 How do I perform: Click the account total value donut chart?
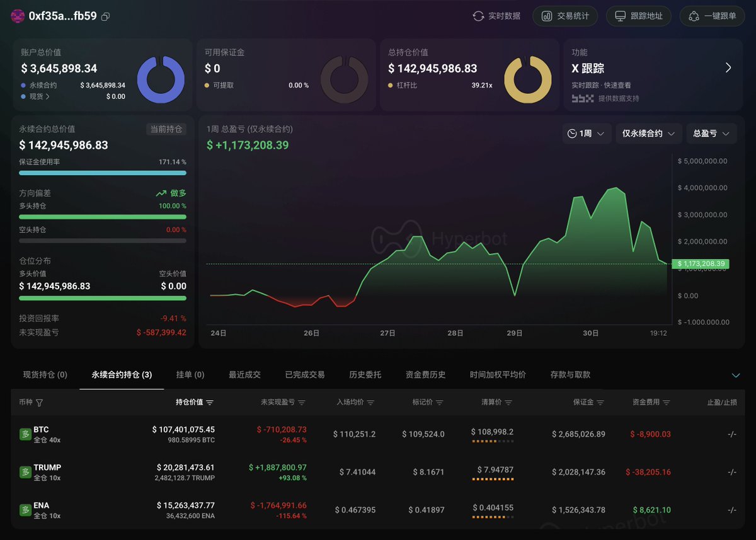(x=161, y=79)
